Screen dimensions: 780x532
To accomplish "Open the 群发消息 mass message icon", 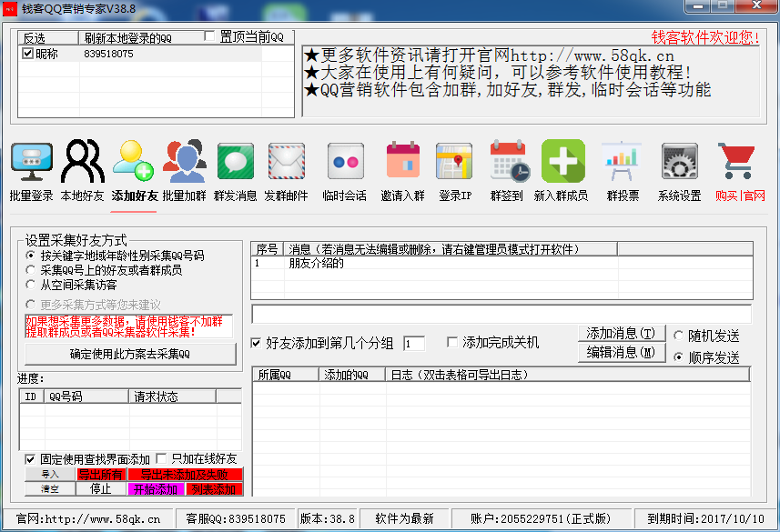I will [x=236, y=161].
